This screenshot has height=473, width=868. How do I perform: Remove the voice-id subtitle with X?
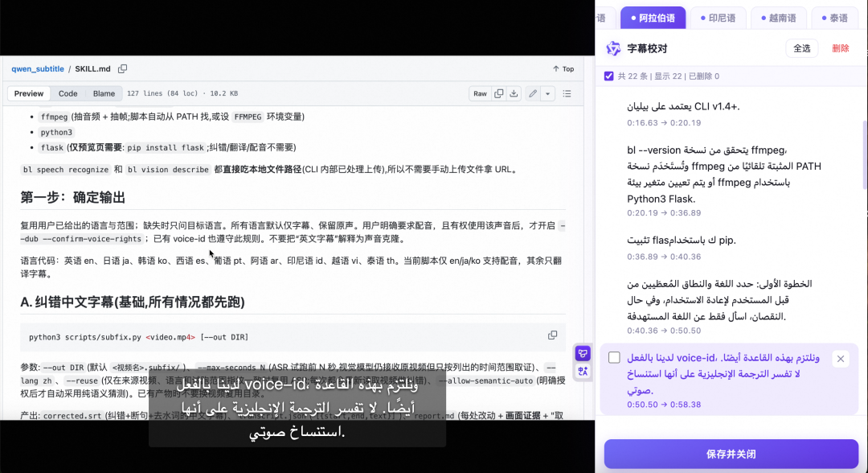point(841,359)
